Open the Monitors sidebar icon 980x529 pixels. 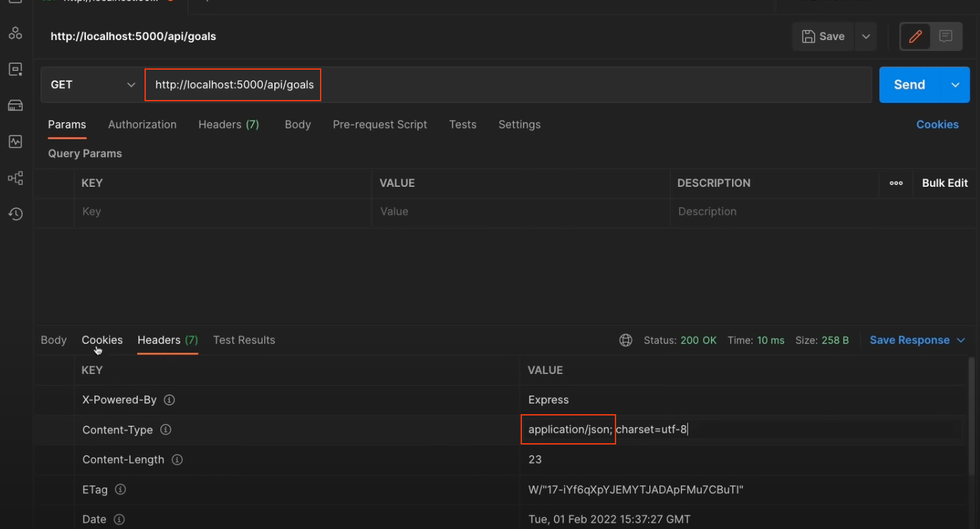point(15,141)
